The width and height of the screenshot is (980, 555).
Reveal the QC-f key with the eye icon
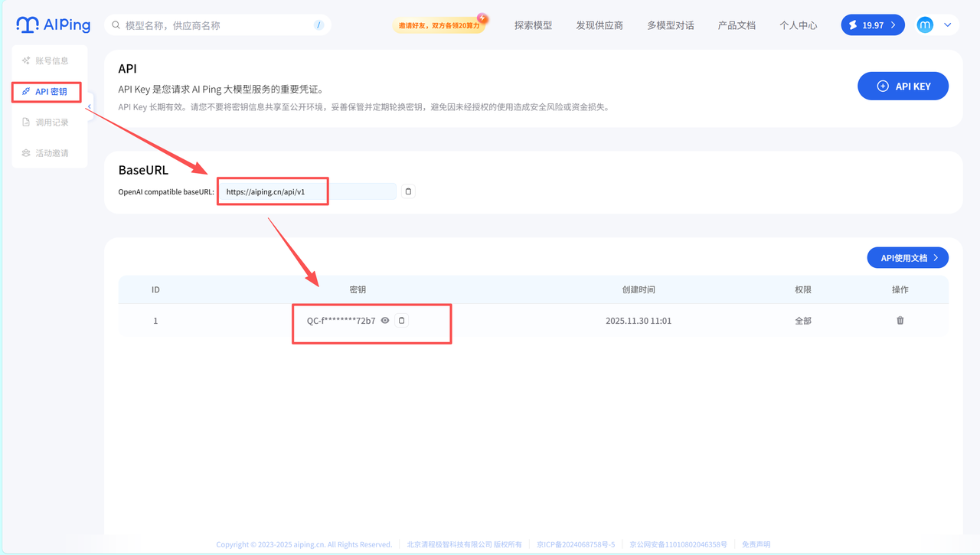(385, 321)
